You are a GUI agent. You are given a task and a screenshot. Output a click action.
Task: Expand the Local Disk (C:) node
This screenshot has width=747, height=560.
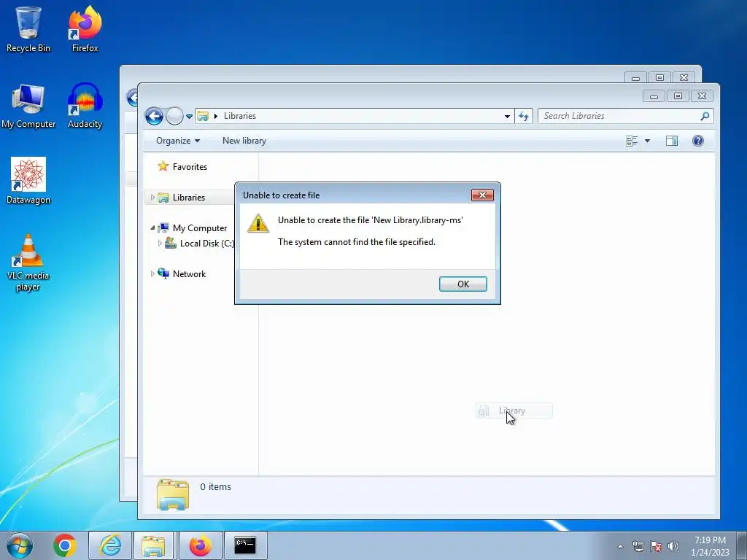[x=160, y=243]
